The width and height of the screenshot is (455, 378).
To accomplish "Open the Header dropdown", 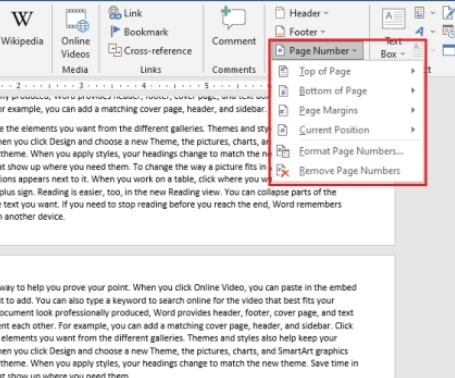I will (302, 13).
